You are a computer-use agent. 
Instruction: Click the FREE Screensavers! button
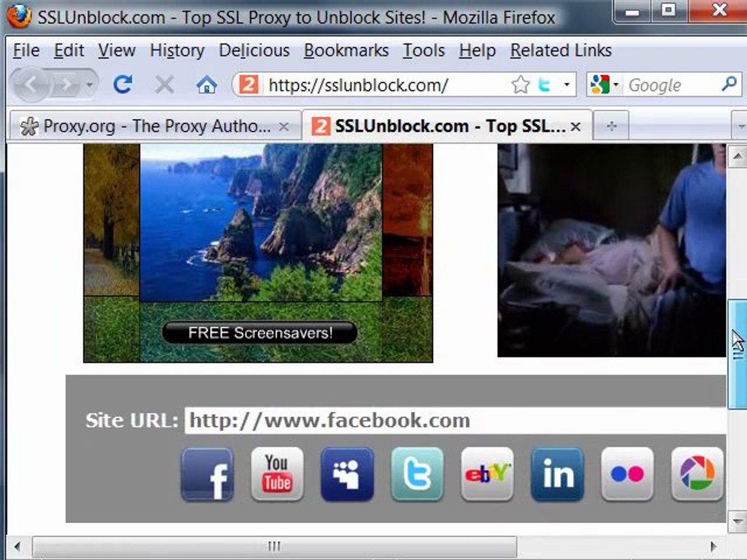pos(260,332)
